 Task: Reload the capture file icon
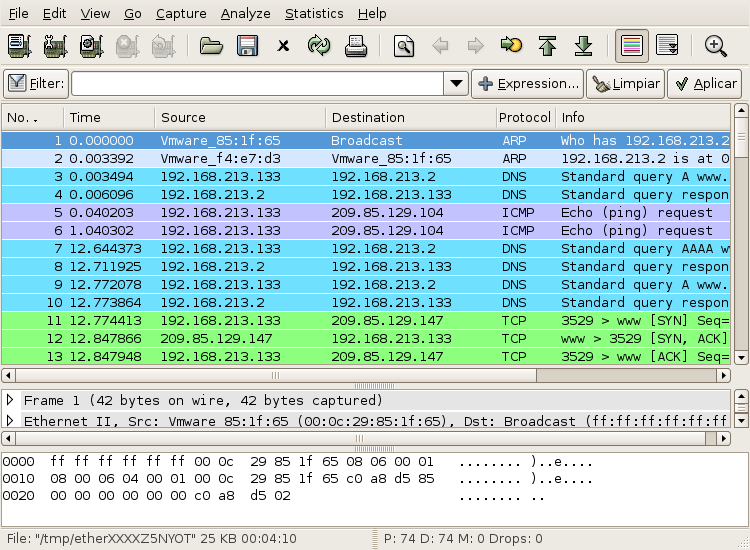click(319, 46)
